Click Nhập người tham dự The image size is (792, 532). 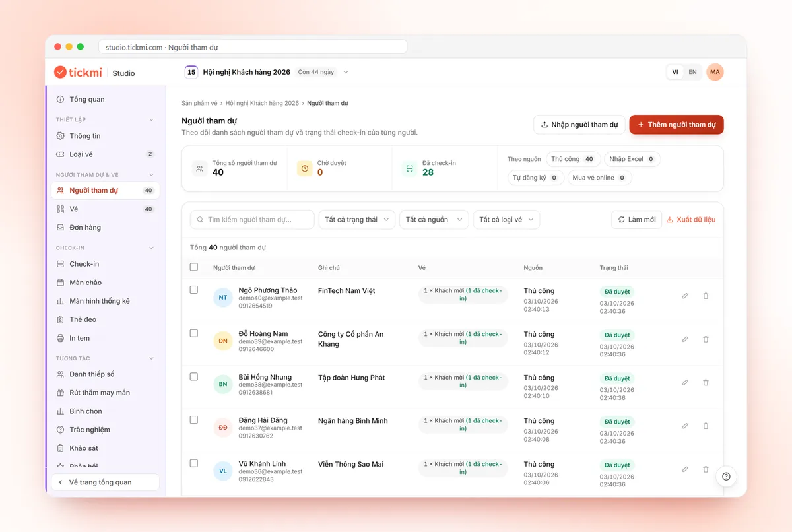pos(579,125)
